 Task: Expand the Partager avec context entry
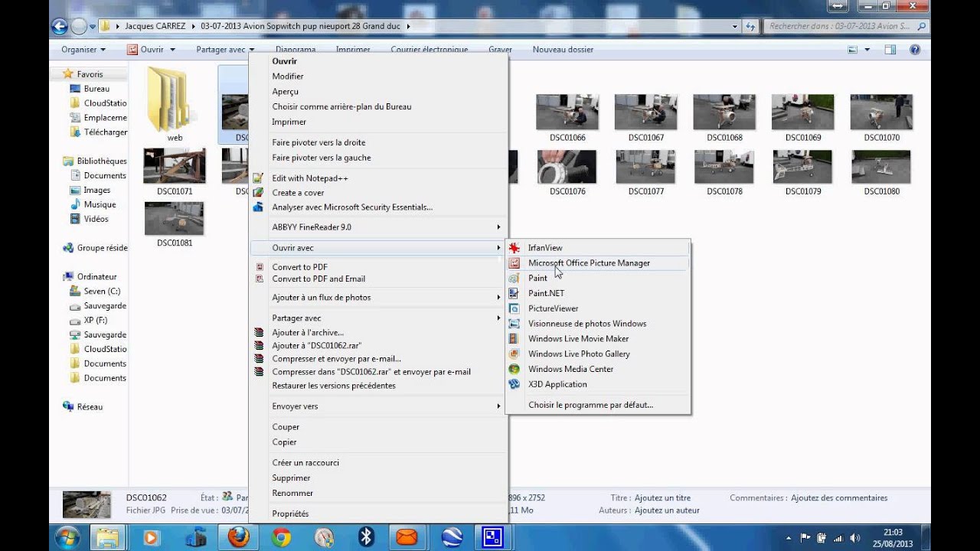tap(379, 318)
